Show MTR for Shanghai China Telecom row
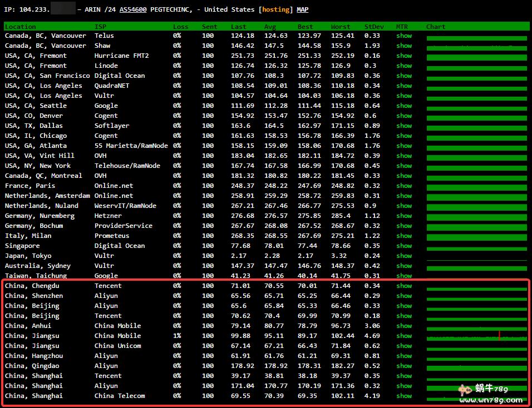532x408 pixels. pyautogui.click(x=404, y=396)
